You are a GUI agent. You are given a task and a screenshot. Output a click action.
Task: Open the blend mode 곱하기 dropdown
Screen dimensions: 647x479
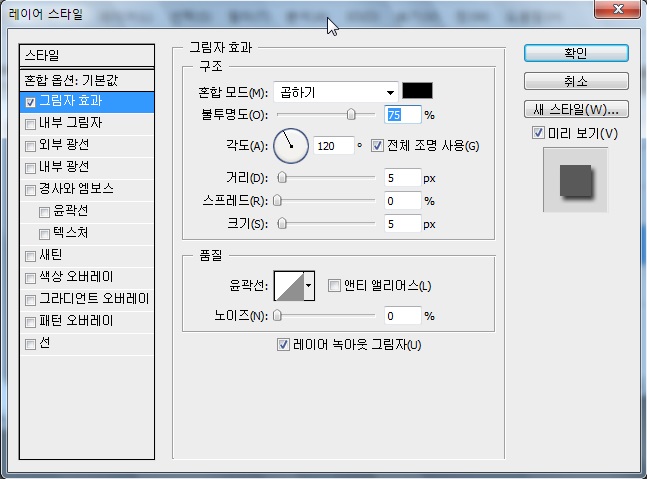[336, 92]
